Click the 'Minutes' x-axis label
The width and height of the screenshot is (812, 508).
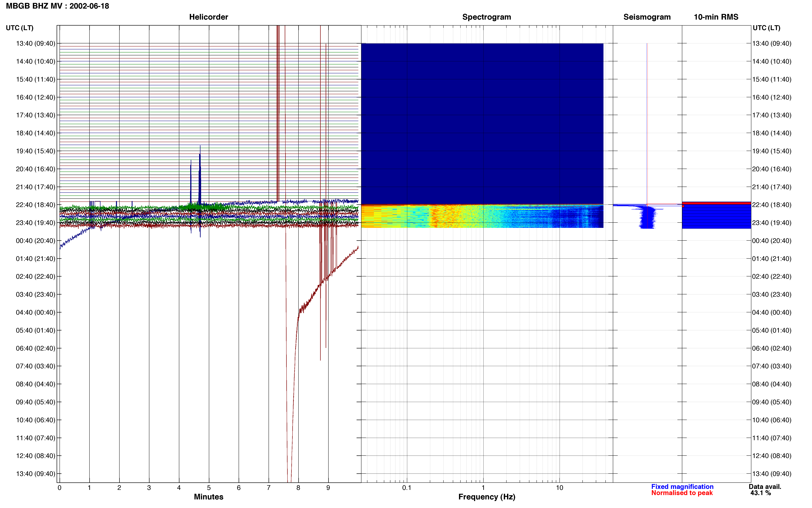tap(209, 497)
